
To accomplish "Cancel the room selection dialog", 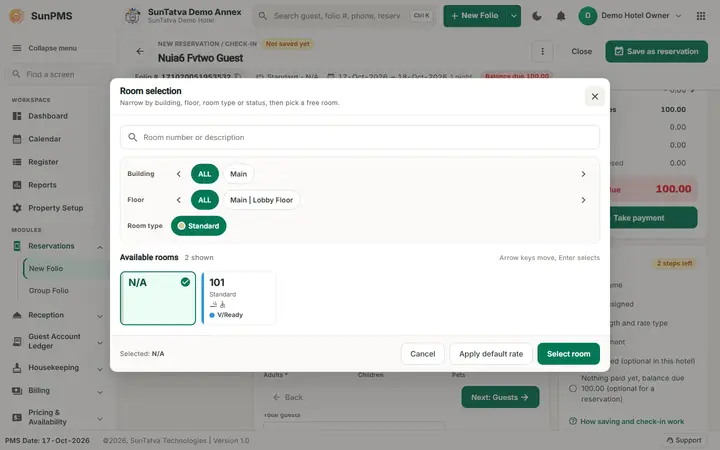I will pyautogui.click(x=422, y=354).
